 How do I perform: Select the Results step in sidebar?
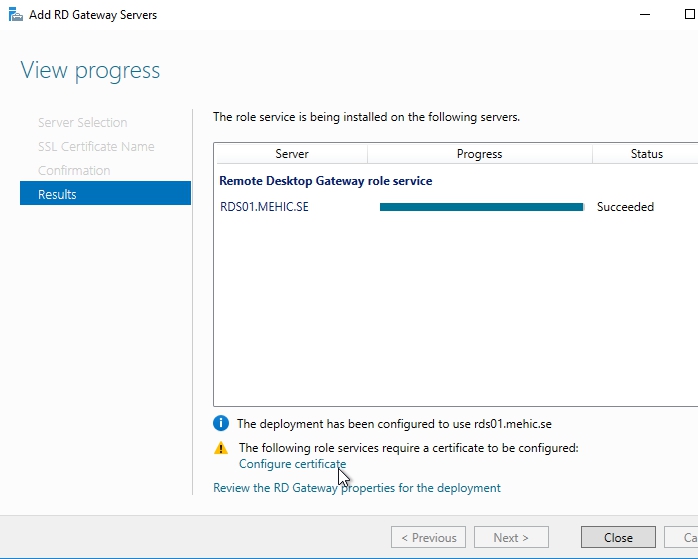click(105, 194)
